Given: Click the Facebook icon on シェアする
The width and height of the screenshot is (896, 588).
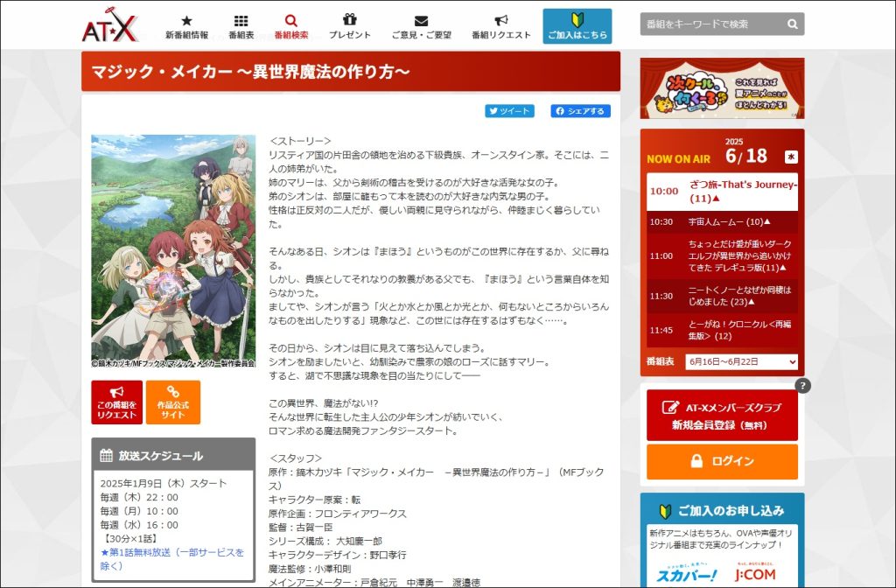Looking at the screenshot, I should [x=559, y=111].
